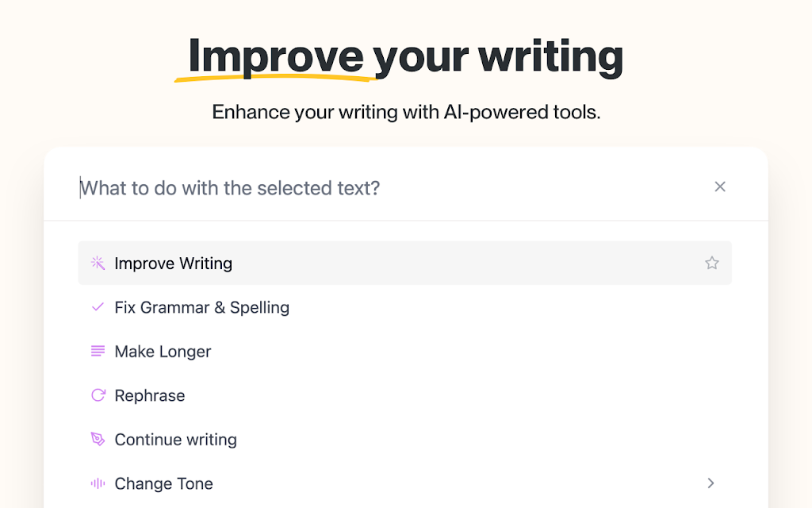Open the Change Tone option
This screenshot has height=508, width=812.
pyautogui.click(x=405, y=483)
